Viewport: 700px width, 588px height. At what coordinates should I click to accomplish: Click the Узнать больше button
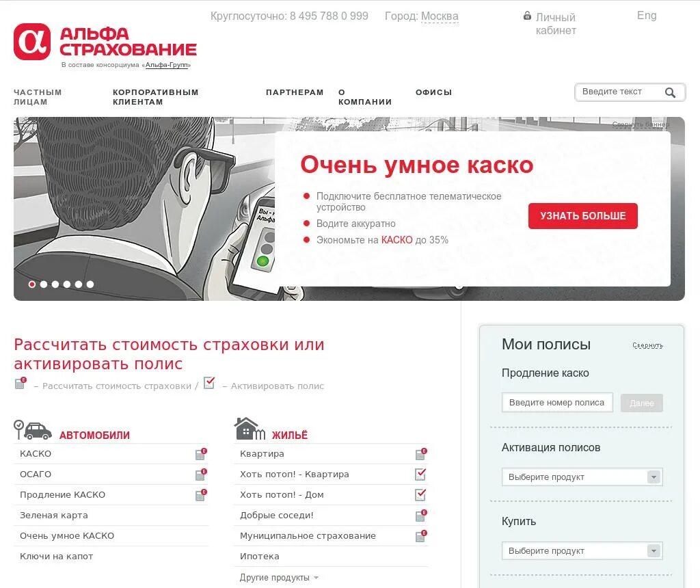(x=582, y=216)
